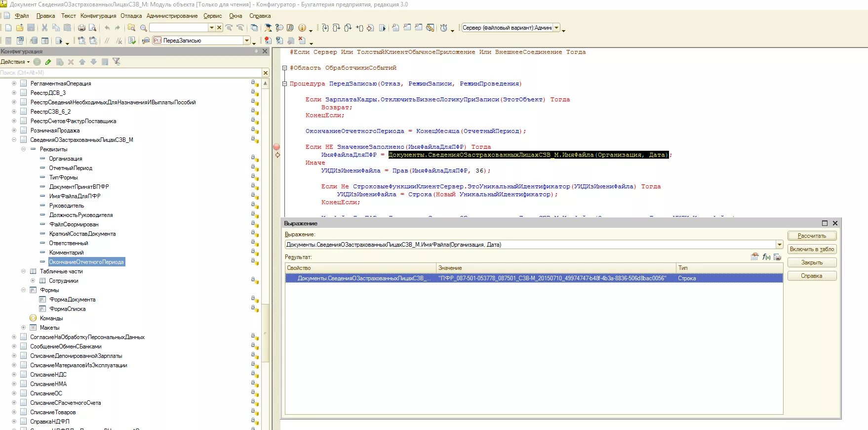Collapse the #Область ОбработчикиСобытий fold marker

(284, 68)
